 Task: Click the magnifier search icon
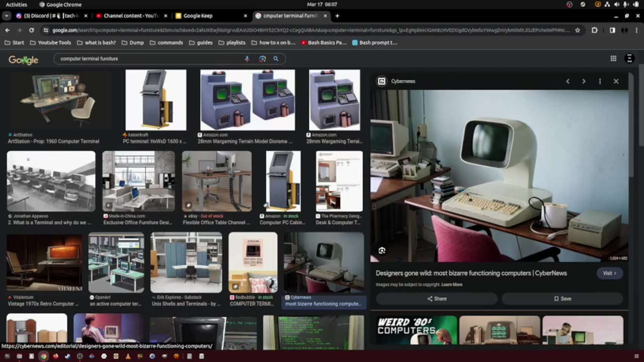click(276, 59)
